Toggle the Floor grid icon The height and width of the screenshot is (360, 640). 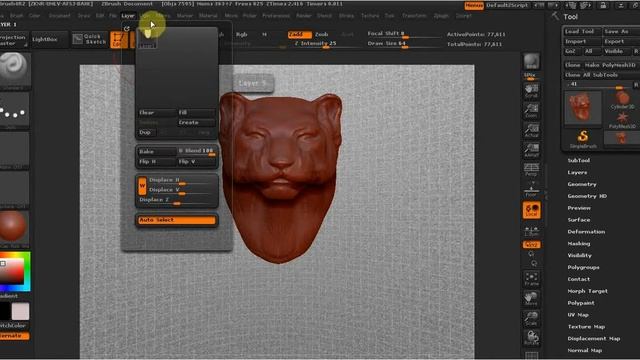(x=531, y=190)
